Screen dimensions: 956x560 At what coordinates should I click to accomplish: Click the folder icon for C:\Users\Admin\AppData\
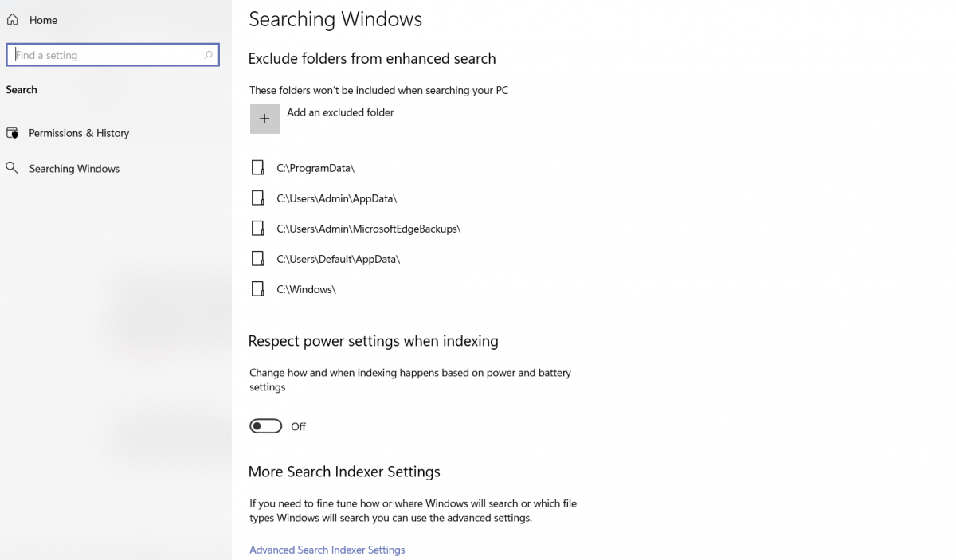(x=257, y=198)
